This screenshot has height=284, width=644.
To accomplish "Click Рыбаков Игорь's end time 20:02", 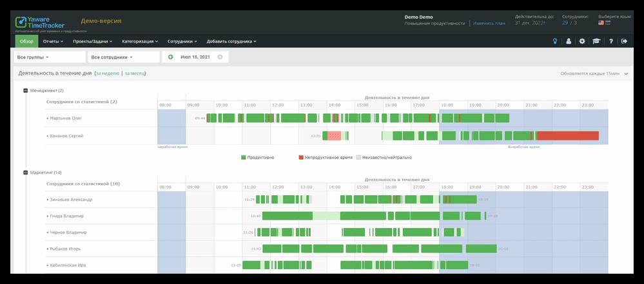I will [x=503, y=249].
